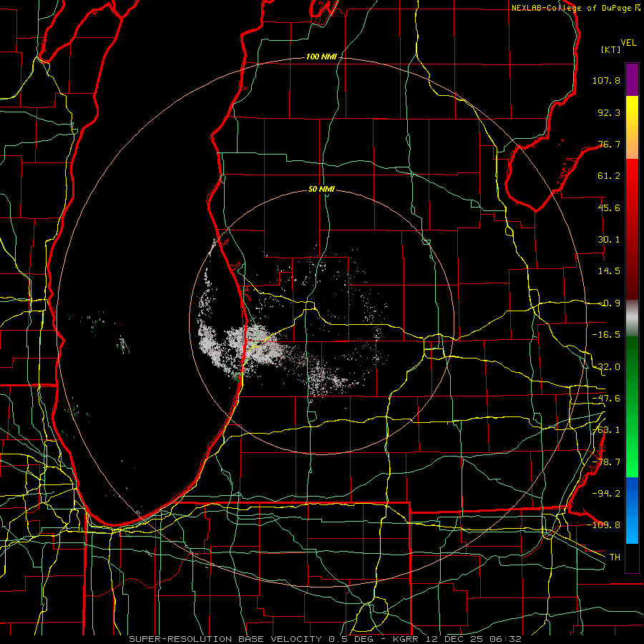Click the 45.6 value on velocity scale
644x644 pixels.
click(609, 208)
